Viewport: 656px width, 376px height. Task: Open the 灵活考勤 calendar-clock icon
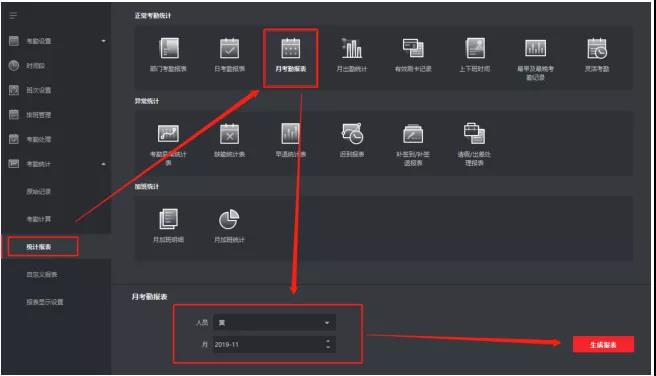pos(597,49)
